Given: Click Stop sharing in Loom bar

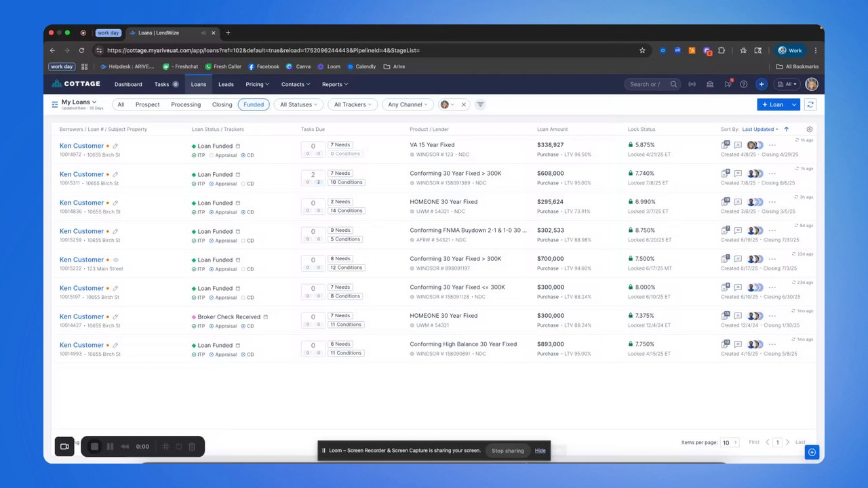Looking at the screenshot, I should click(508, 451).
